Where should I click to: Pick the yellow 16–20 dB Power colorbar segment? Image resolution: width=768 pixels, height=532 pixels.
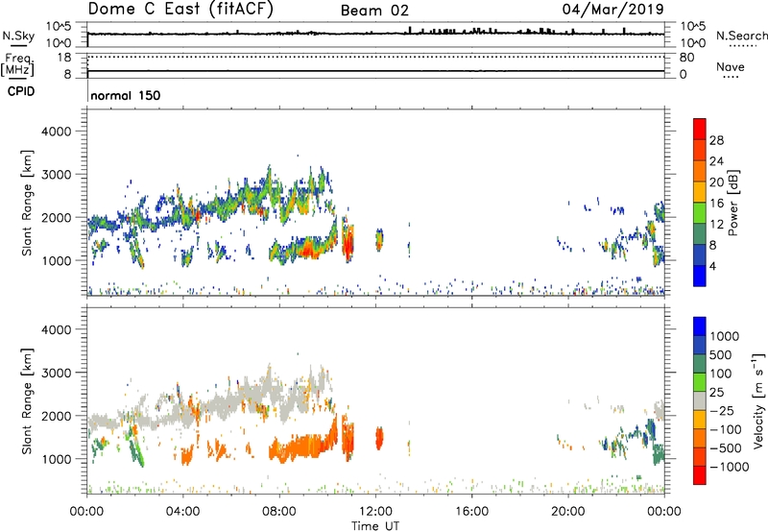pos(700,192)
